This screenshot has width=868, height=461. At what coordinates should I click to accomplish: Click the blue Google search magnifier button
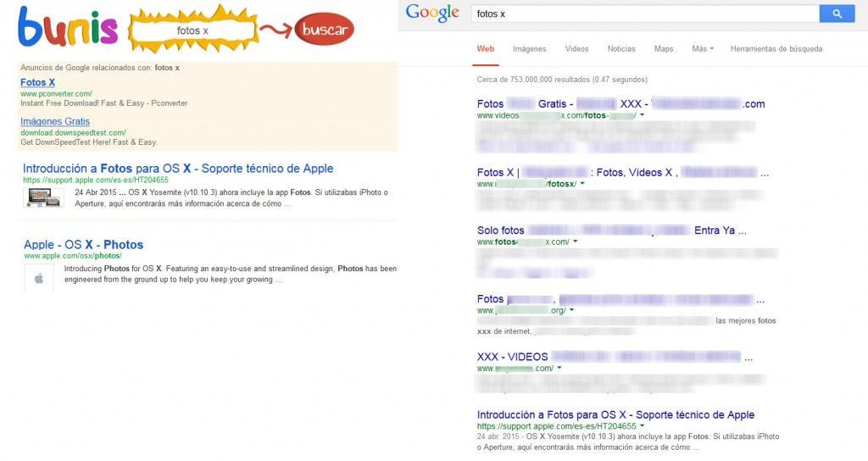837,14
